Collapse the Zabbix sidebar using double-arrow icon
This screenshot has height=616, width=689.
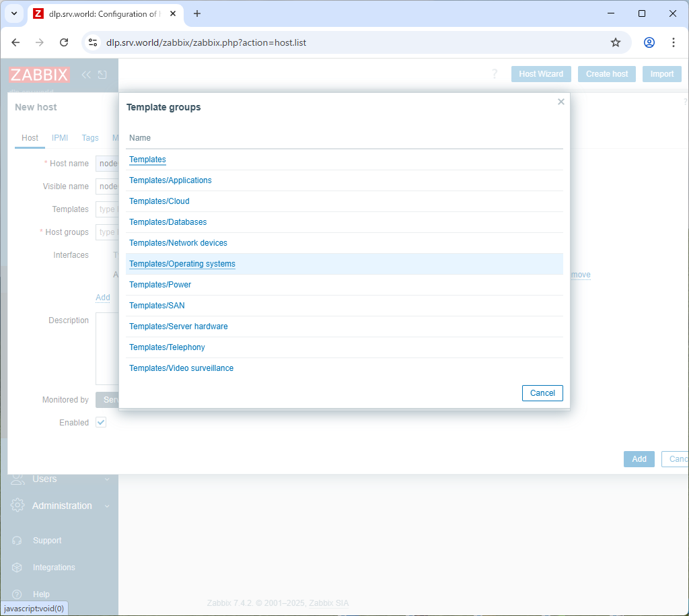pyautogui.click(x=86, y=75)
